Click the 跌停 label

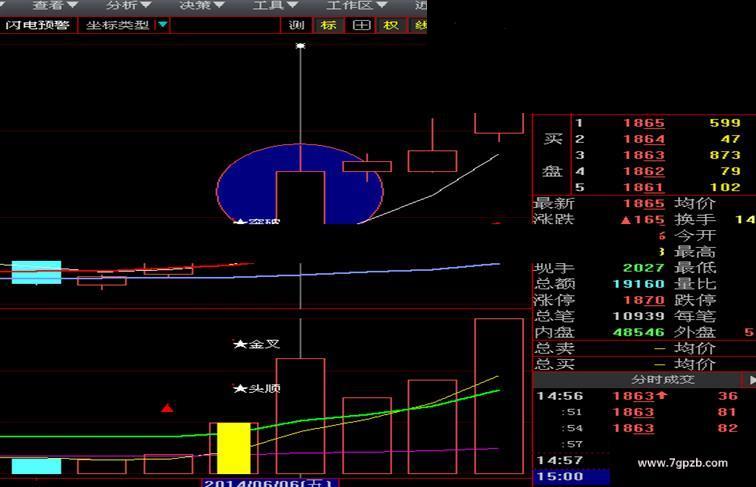tap(694, 300)
